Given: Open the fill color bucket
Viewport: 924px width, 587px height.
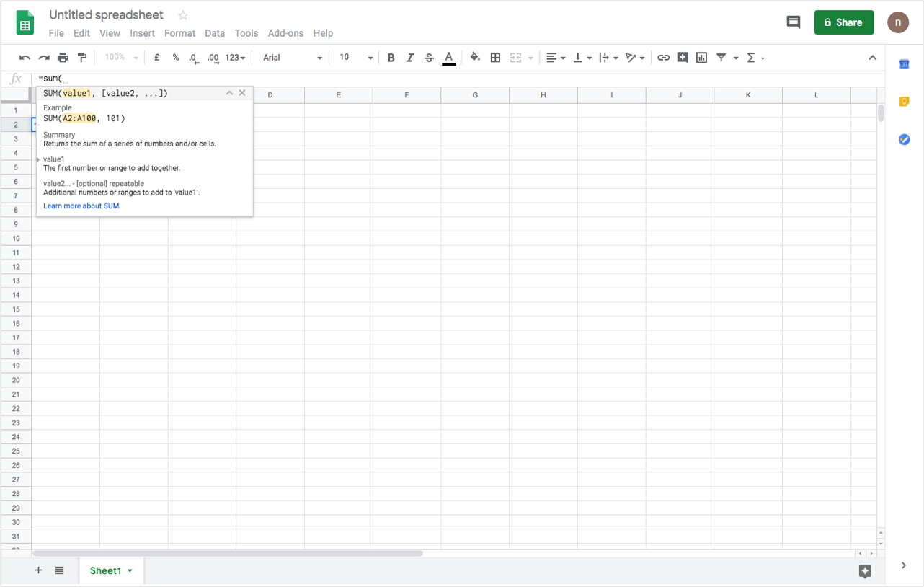Looking at the screenshot, I should tap(475, 58).
